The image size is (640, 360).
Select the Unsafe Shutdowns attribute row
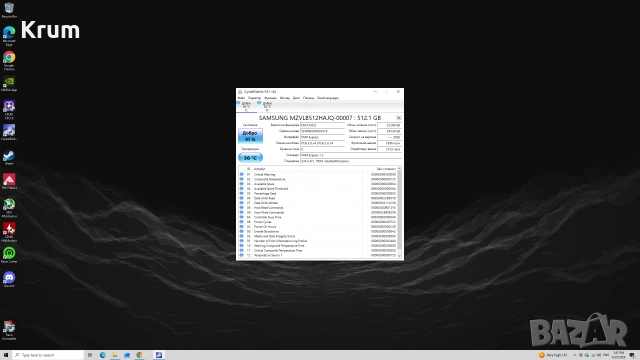coord(318,231)
